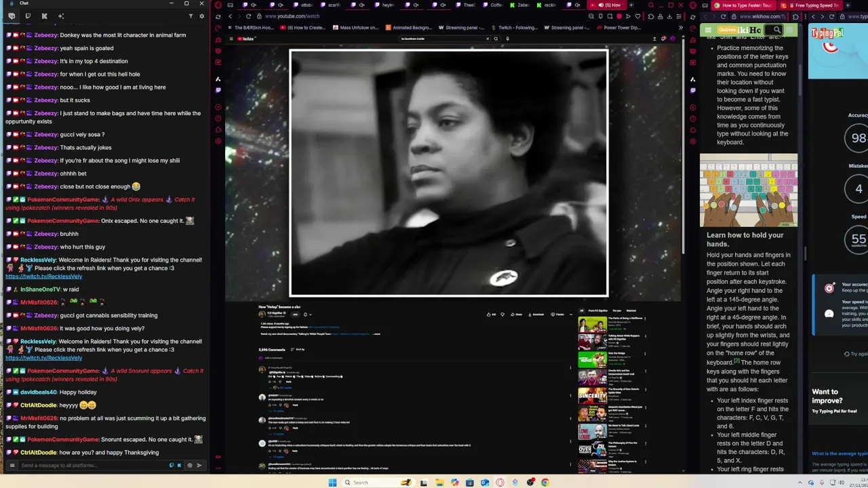Open 'The BÆRSkin Hoo...' bookmark
868x488 pixels.
pos(250,28)
